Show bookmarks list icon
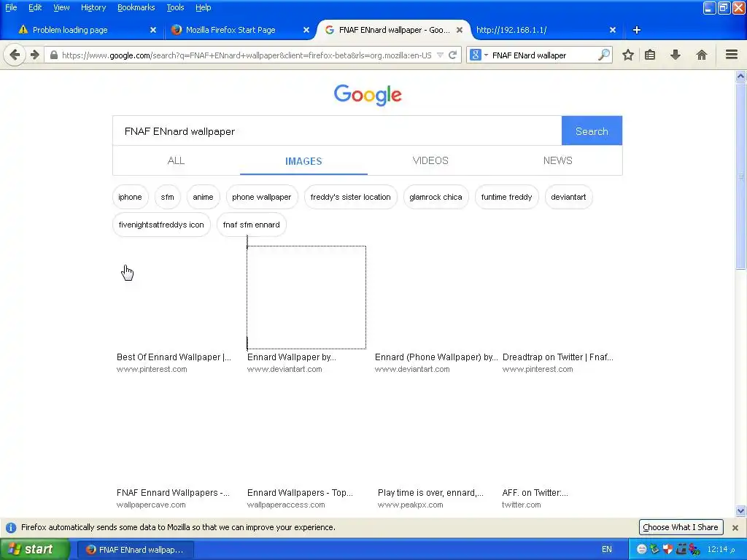This screenshot has width=747, height=560. pos(650,55)
